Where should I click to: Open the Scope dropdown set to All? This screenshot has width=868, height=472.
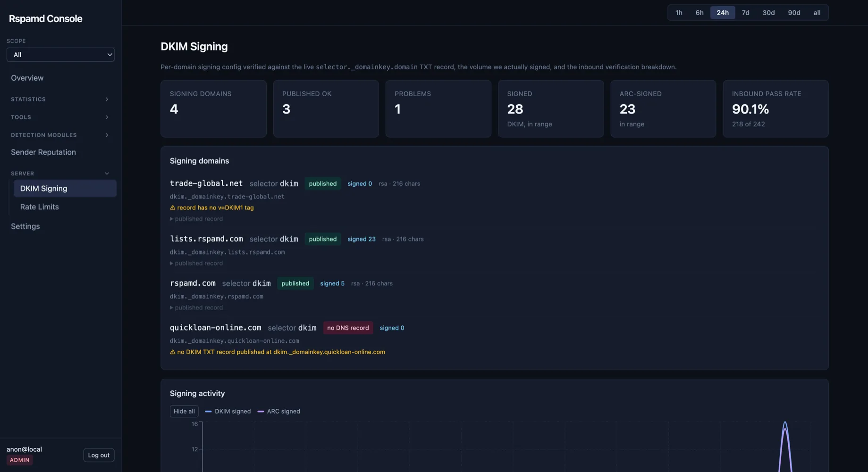coord(60,55)
